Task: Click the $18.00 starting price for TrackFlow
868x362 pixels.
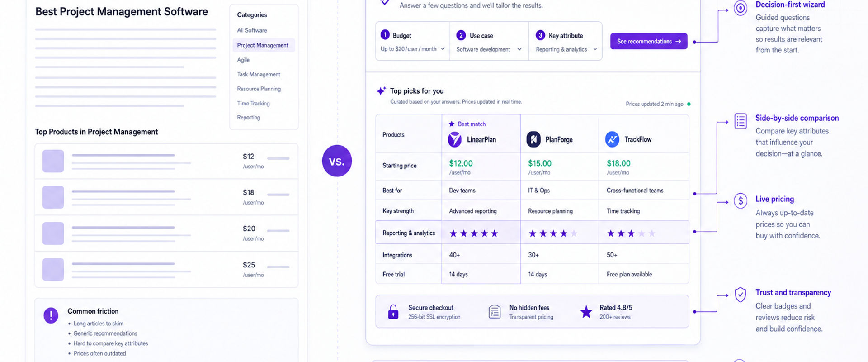Action: coord(618,163)
